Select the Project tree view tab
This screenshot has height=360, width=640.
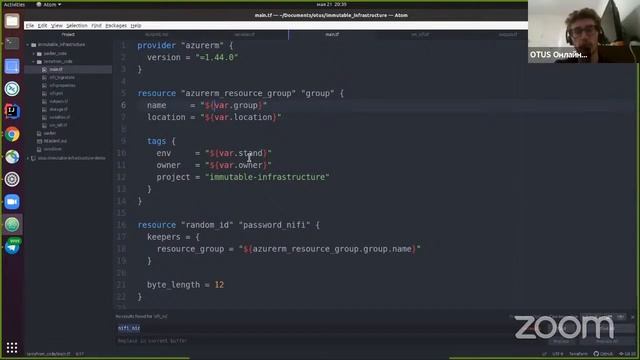point(68,35)
